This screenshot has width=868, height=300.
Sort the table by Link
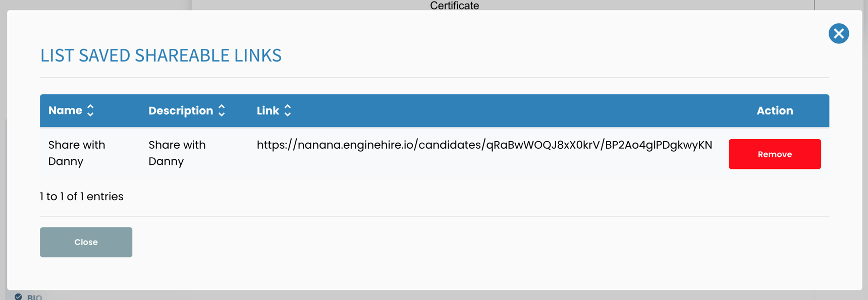[268, 110]
